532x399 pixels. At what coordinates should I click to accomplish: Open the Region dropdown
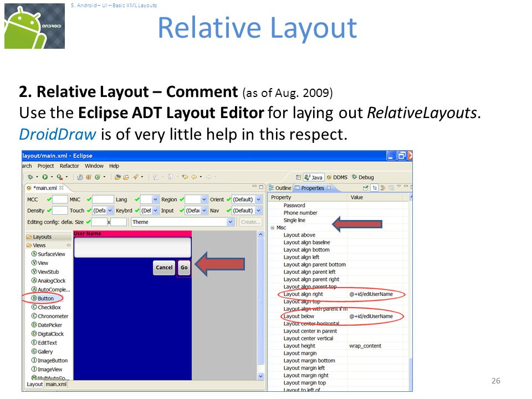(x=204, y=199)
